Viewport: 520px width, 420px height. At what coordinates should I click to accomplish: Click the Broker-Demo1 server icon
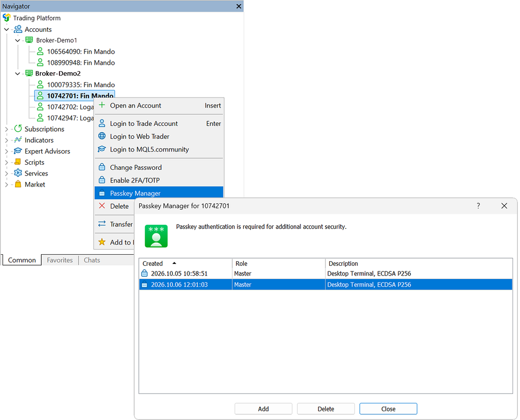(29, 40)
